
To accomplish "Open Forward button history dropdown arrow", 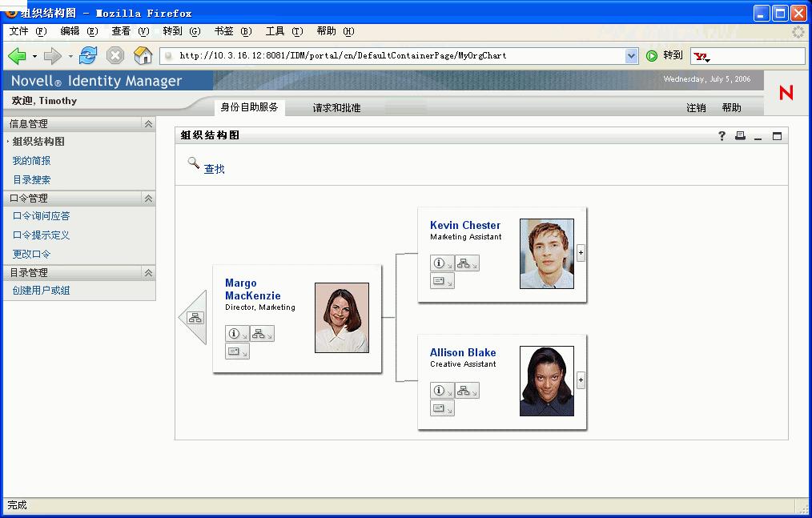I will tap(70, 56).
